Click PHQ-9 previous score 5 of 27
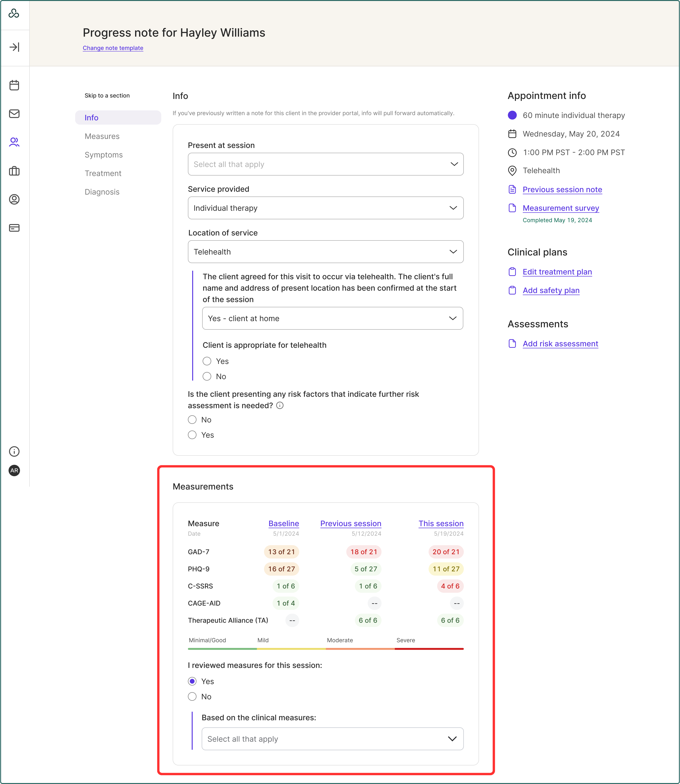 click(x=366, y=569)
